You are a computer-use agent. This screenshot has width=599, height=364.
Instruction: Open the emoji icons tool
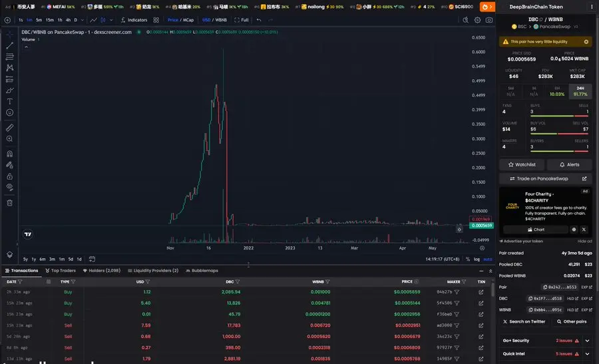tap(9, 112)
